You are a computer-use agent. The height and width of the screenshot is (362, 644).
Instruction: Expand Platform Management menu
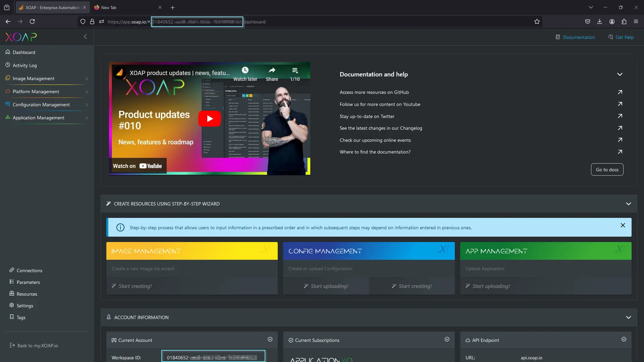coord(47,92)
